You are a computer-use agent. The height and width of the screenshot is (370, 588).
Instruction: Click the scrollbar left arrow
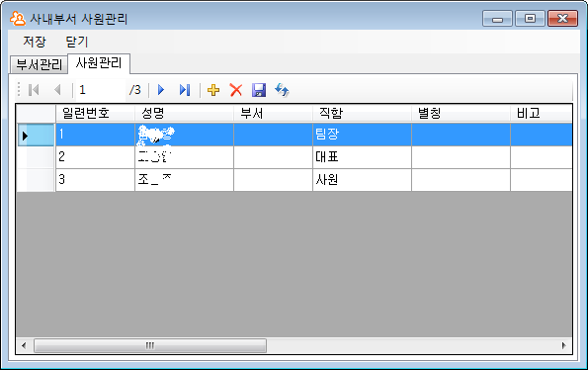click(24, 345)
